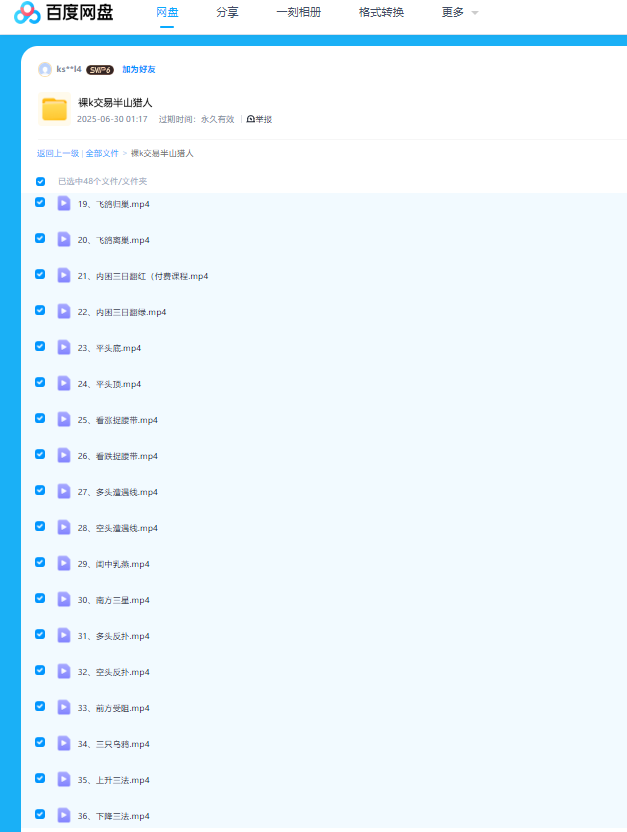Click the yellow shared folder icon
The image size is (627, 832).
(54, 109)
